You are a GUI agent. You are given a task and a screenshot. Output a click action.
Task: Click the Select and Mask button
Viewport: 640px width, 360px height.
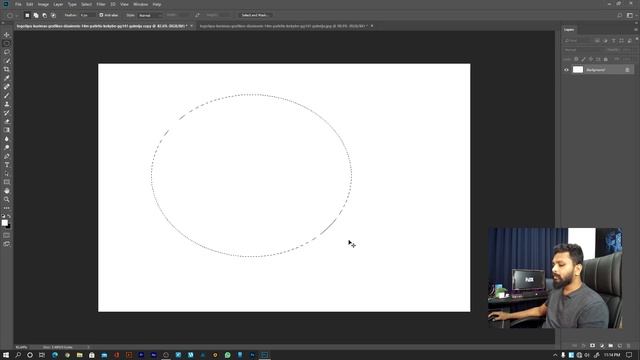point(255,15)
